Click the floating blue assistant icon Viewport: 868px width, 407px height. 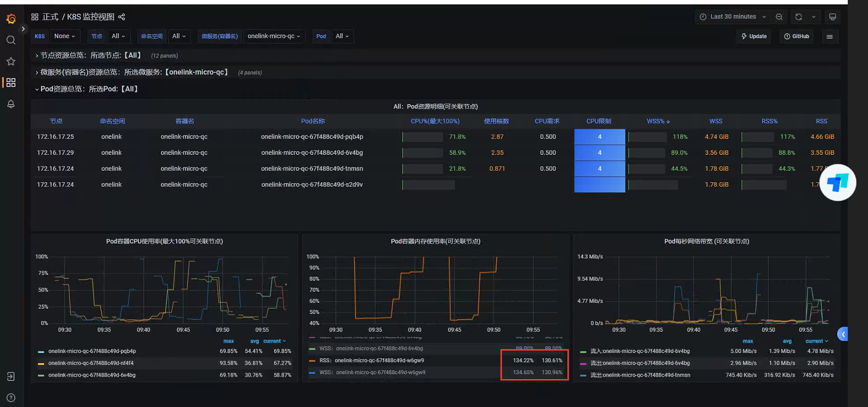click(838, 182)
